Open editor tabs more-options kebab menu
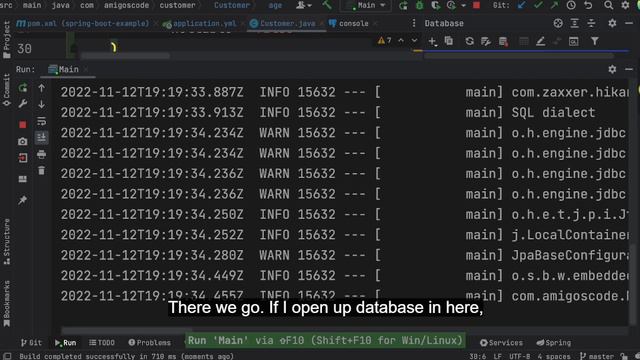Screen dimensions: 640x360 413,23
